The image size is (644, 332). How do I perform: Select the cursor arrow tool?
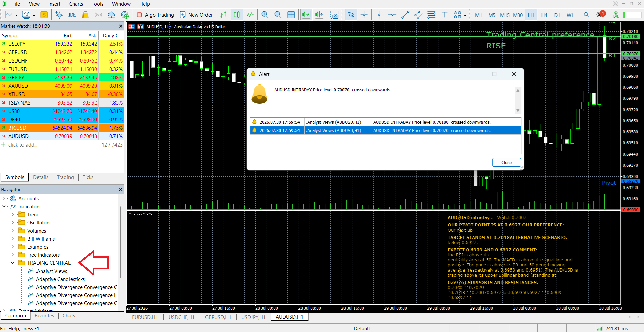pos(351,15)
